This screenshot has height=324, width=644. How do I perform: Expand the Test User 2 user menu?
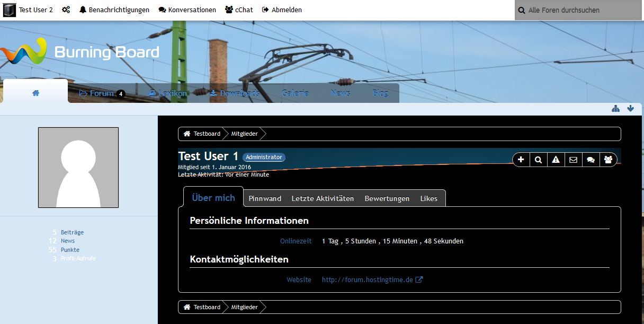(x=29, y=10)
